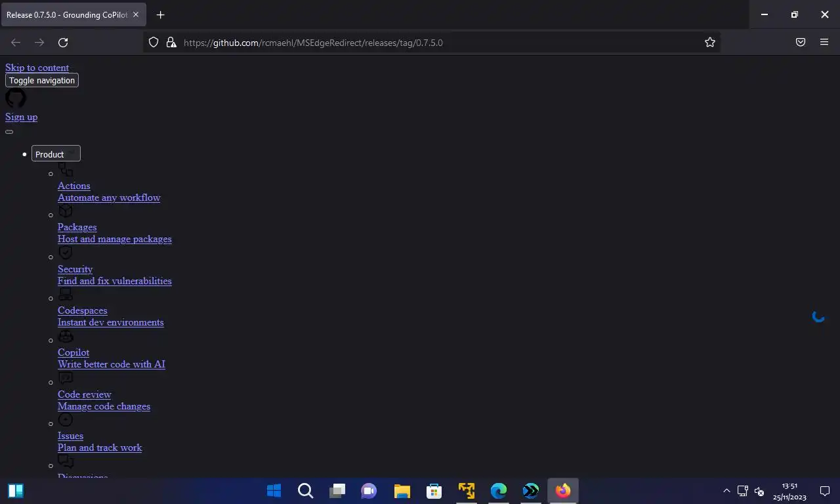This screenshot has width=840, height=504.
Task: Reload the current page
Action: pos(63,42)
